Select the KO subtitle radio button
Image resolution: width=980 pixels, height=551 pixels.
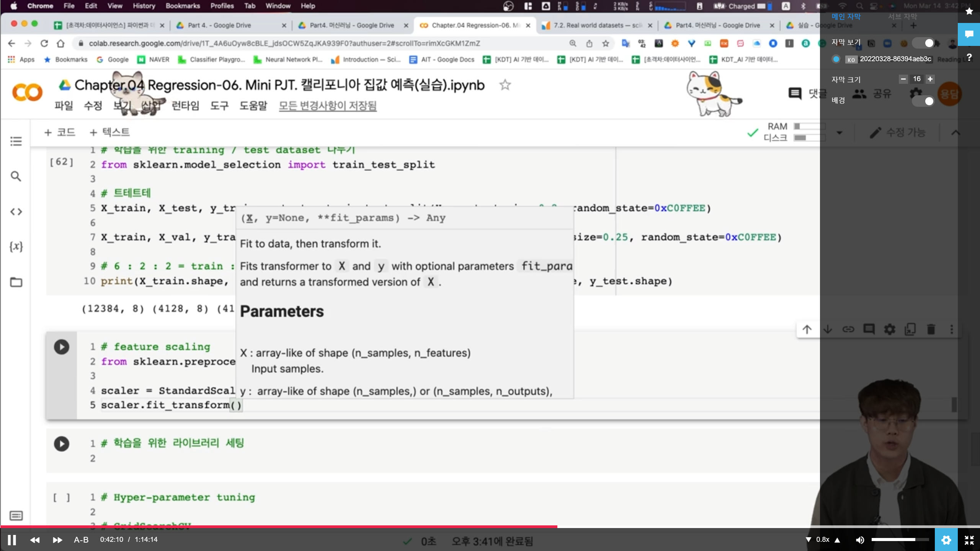coord(836,59)
